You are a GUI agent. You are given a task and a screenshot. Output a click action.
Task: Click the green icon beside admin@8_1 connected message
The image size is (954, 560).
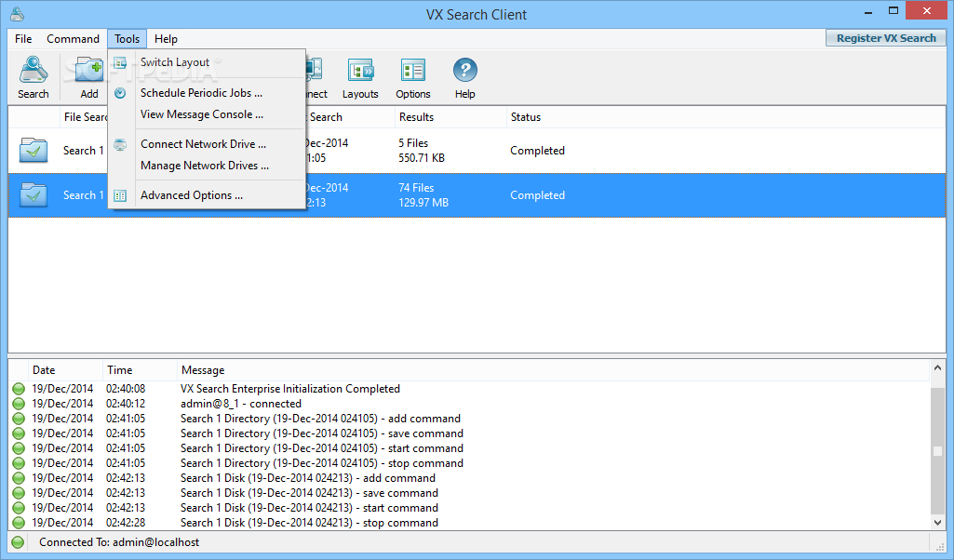pos(19,404)
